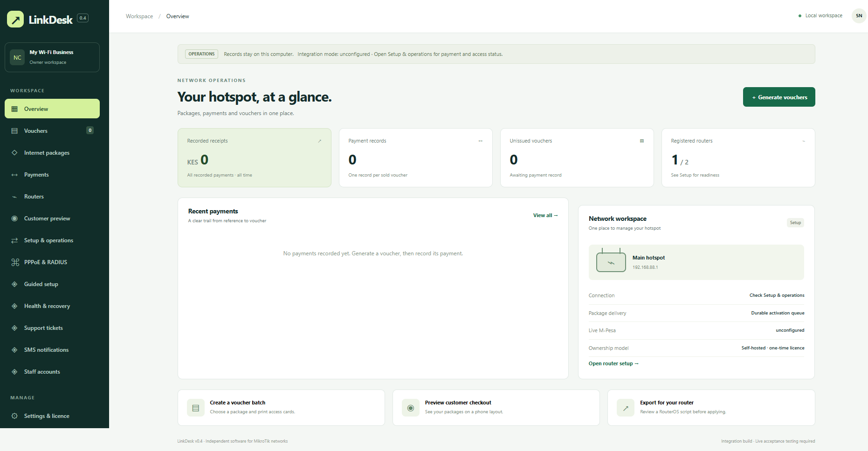
Task: Click the LinkDesk arrow logo icon
Action: [x=15, y=19]
